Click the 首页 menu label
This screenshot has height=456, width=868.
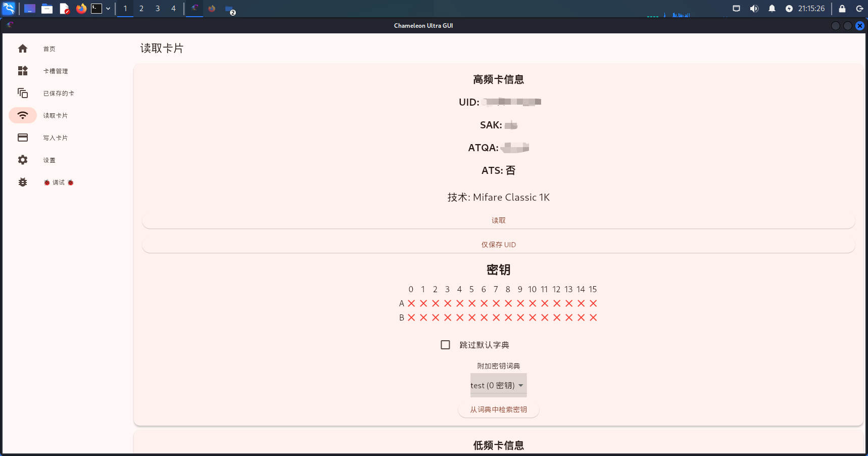point(49,49)
